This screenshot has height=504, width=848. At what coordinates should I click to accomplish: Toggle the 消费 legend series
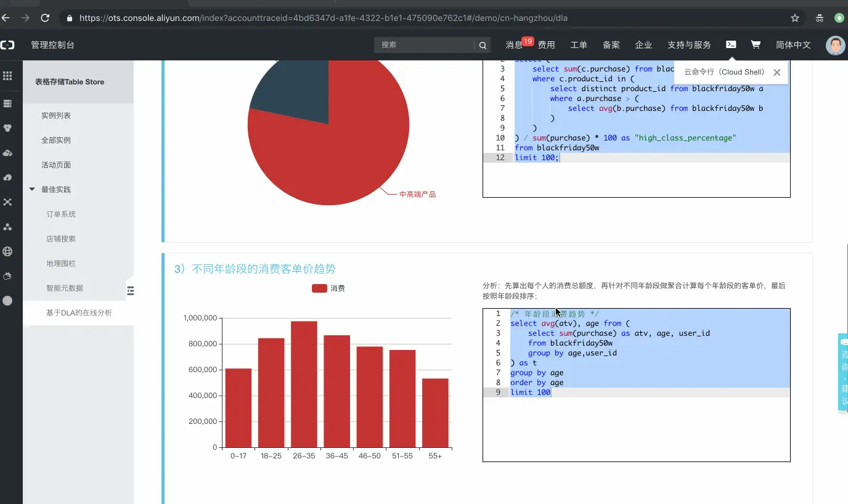tap(328, 288)
